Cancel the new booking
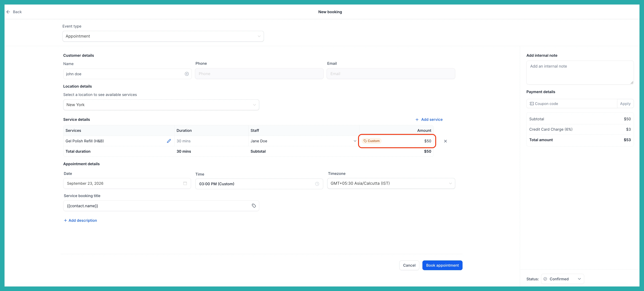The width and height of the screenshot is (644, 291). tap(409, 265)
